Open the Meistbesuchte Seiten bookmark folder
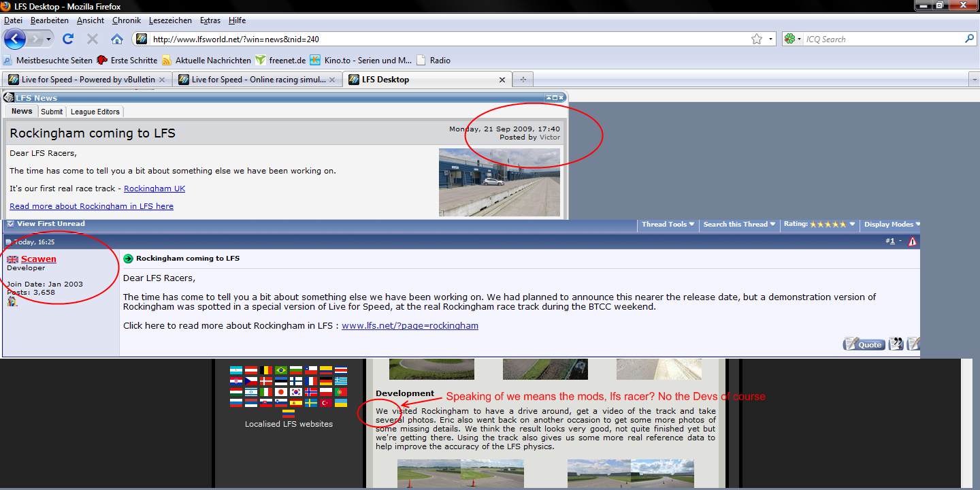980x490 pixels. coord(48,61)
